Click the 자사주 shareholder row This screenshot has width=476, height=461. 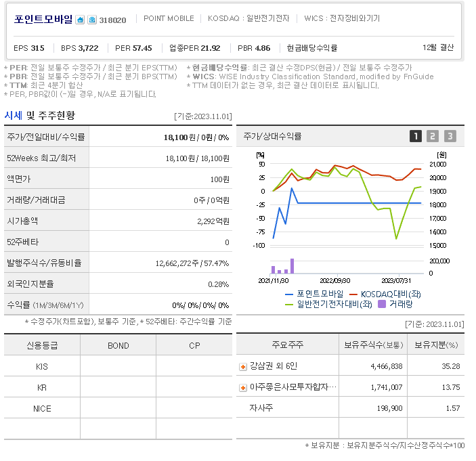pyautogui.click(x=350, y=408)
